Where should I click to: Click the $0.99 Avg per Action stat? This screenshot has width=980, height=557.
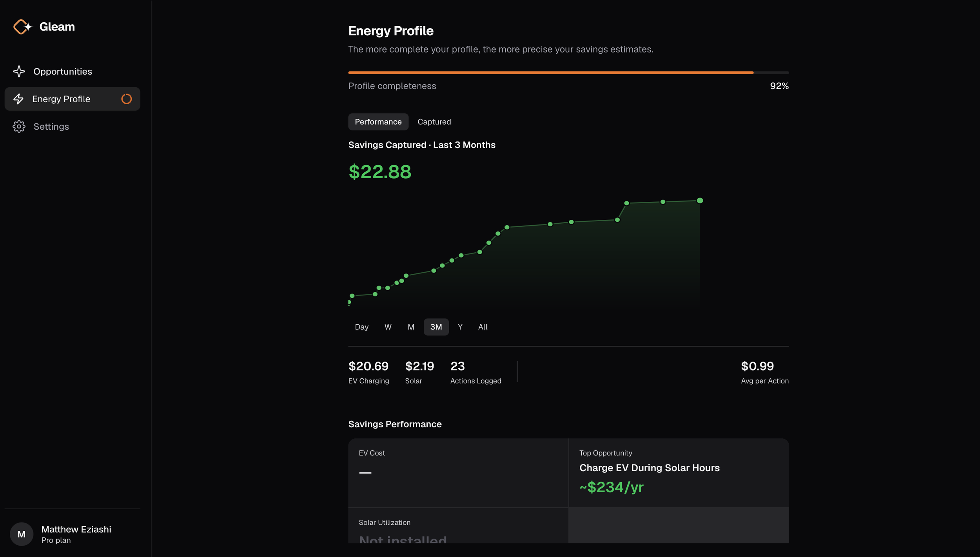[764, 372]
